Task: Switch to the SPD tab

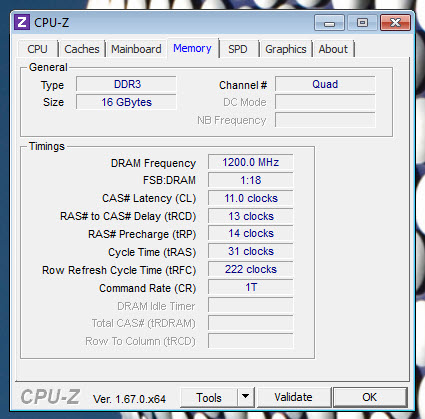Action: [x=238, y=49]
